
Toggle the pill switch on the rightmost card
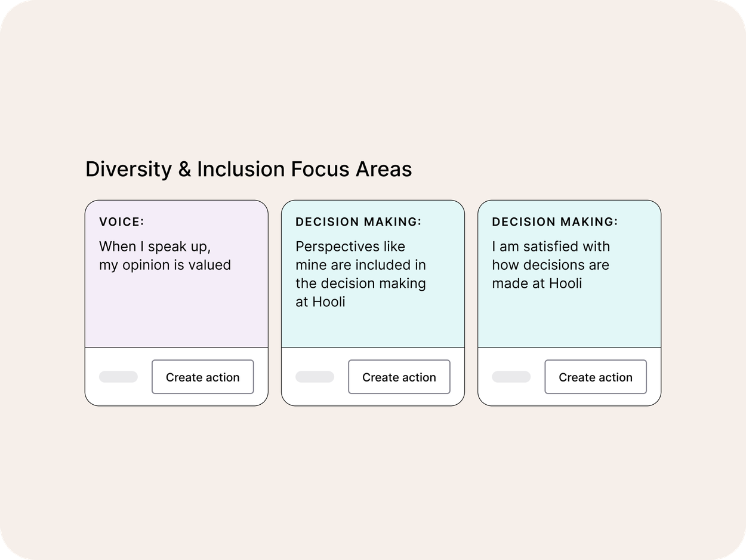[x=511, y=377]
